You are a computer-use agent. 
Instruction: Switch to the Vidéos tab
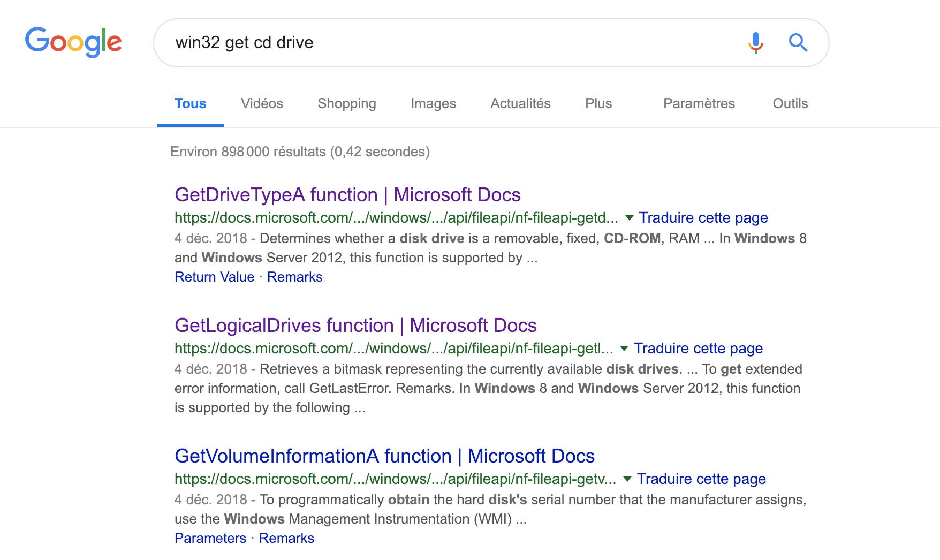(x=262, y=103)
